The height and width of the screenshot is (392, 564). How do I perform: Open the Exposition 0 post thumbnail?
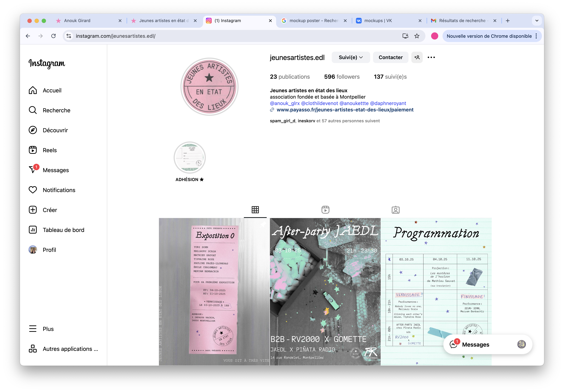[x=214, y=291]
